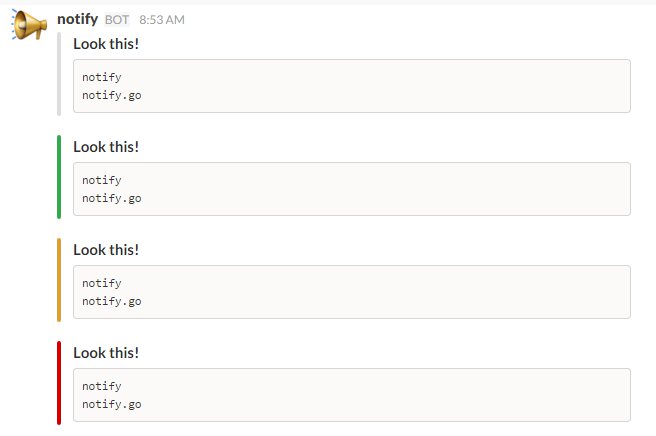Click the yellow attachment color bar
The width and height of the screenshot is (656, 436).
(60, 280)
